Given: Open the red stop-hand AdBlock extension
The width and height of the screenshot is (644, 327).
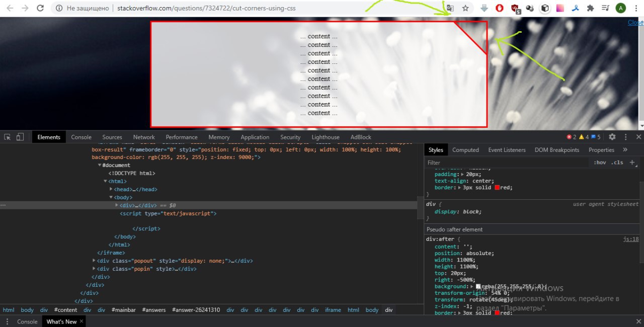Looking at the screenshot, I should [x=500, y=8].
